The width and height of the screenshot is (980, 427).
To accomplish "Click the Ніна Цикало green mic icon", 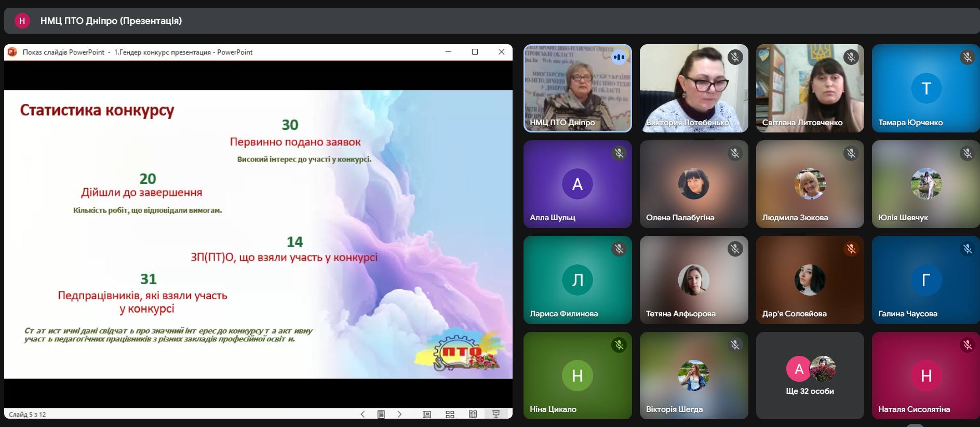I will (619, 345).
